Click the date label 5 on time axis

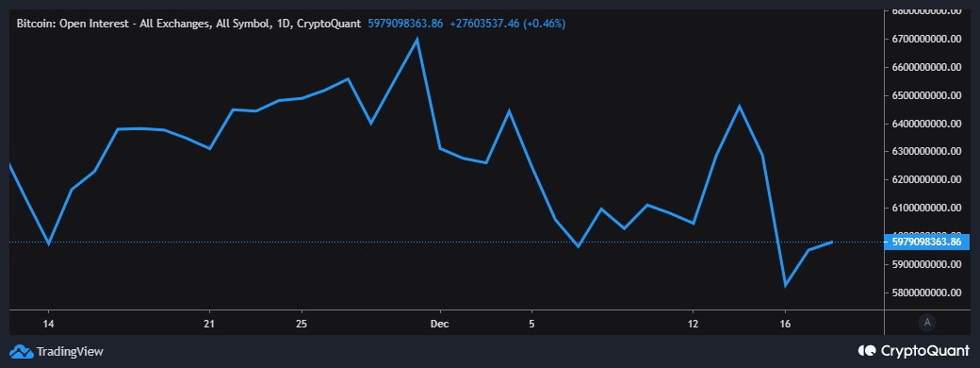pyautogui.click(x=531, y=324)
